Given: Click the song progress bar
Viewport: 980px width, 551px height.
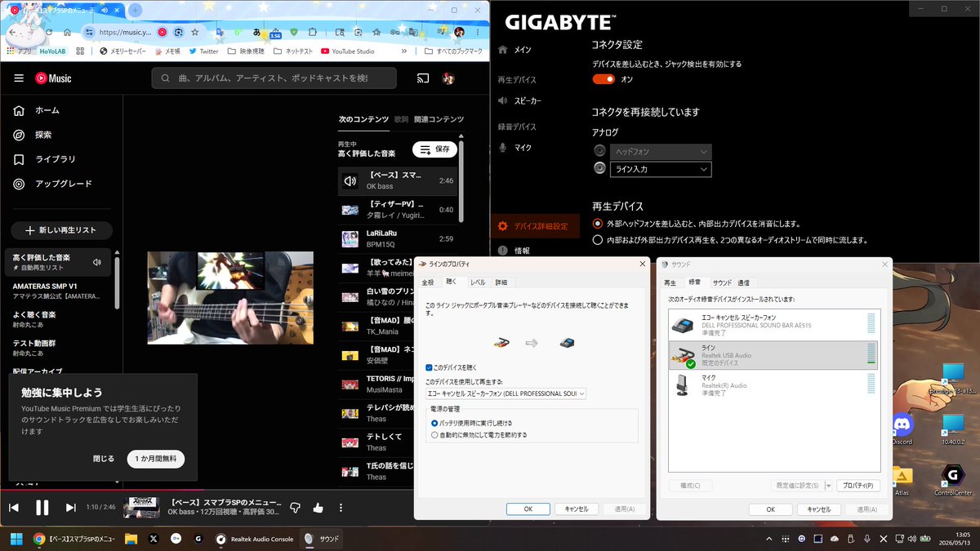Looking at the screenshot, I should pyautogui.click(x=245, y=490).
